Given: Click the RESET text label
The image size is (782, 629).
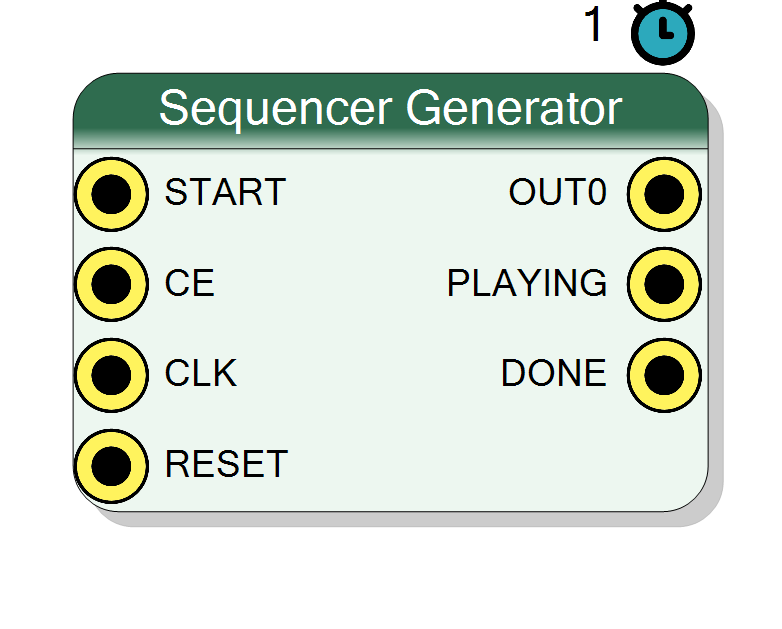Looking at the screenshot, I should (x=226, y=464).
